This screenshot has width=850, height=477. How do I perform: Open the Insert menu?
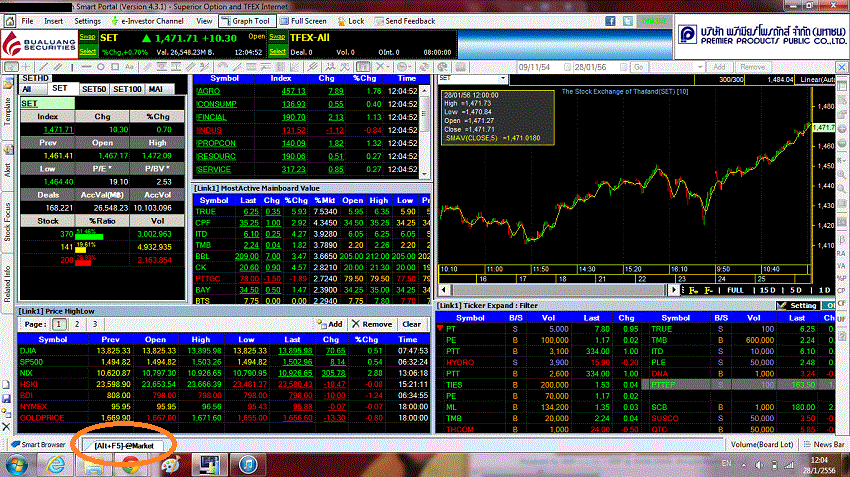(x=53, y=21)
